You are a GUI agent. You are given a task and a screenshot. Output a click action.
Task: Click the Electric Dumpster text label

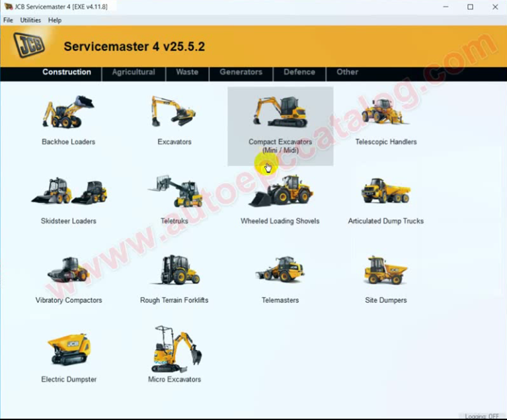tap(69, 379)
